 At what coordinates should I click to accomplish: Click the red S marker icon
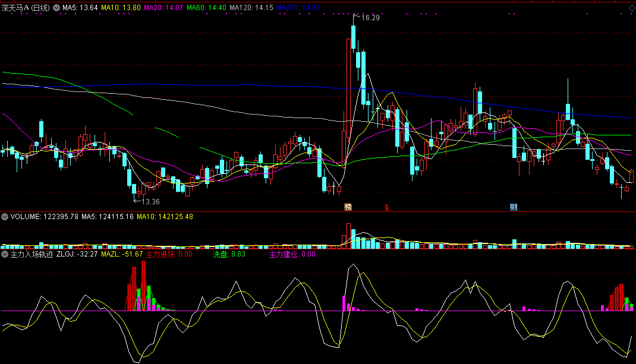tap(387, 208)
